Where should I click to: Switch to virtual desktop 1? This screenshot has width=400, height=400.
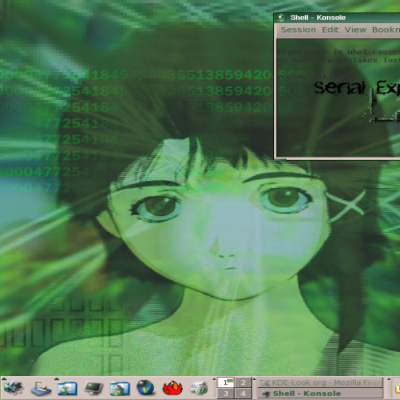226,382
